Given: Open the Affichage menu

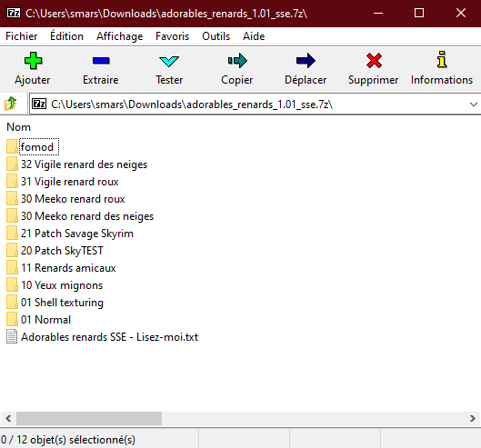Looking at the screenshot, I should tap(120, 36).
